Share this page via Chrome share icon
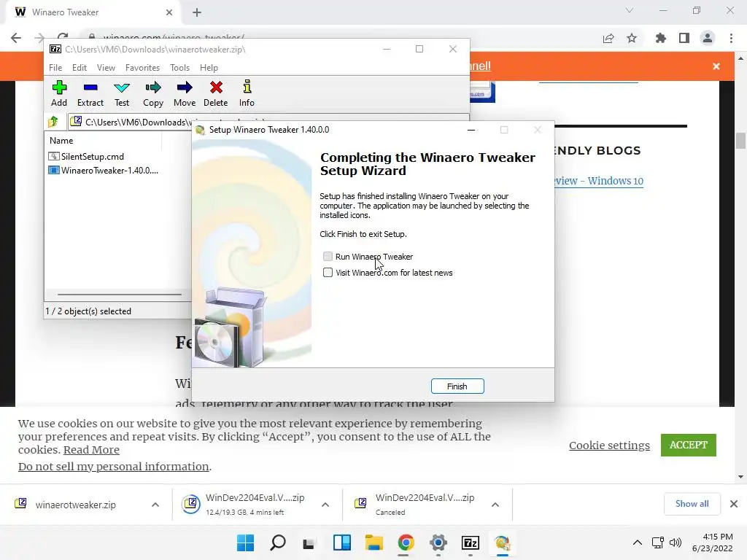This screenshot has width=747, height=560. (x=608, y=38)
